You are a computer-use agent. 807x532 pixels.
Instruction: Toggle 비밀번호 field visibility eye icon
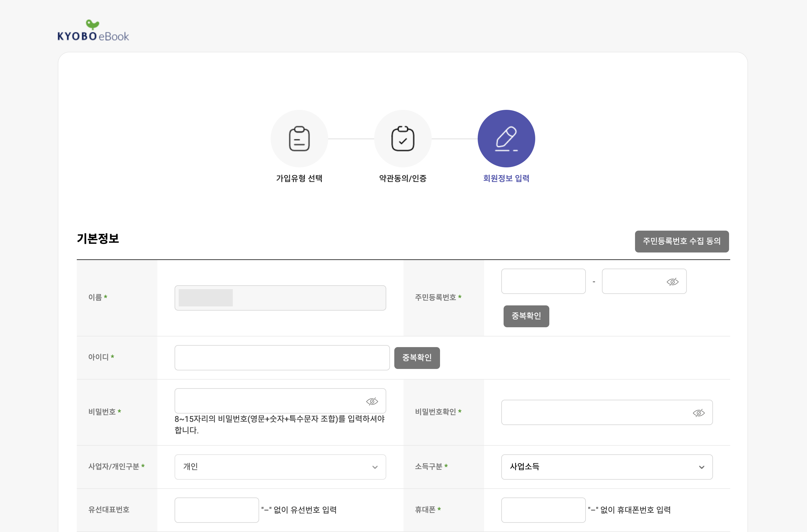(x=372, y=401)
